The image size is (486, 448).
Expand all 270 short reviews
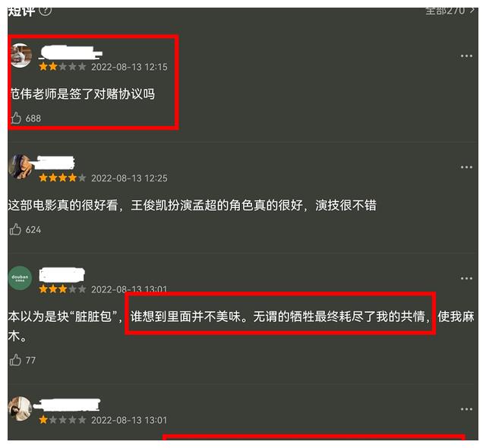(450, 11)
